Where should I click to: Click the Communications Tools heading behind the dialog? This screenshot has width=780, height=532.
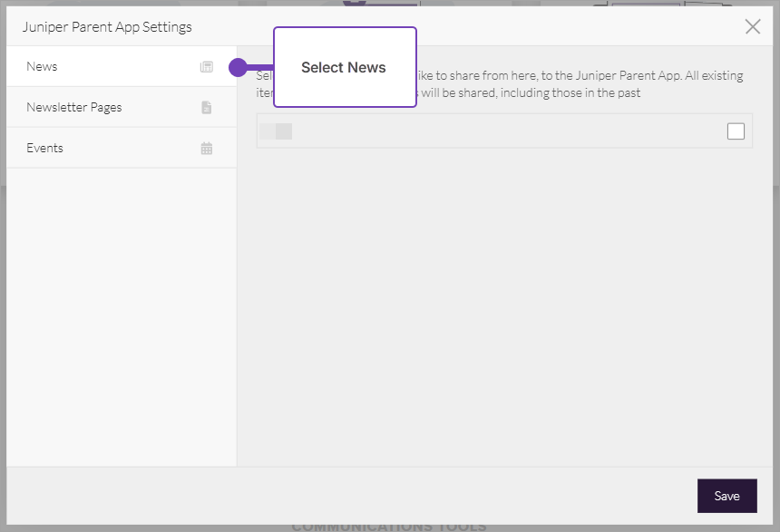point(389,527)
